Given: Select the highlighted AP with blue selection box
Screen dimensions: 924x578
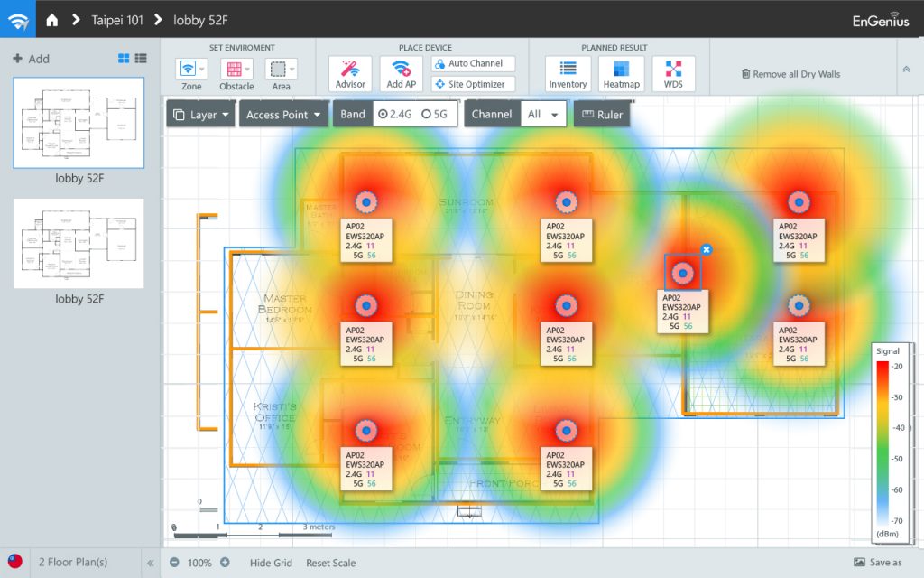Looking at the screenshot, I should coord(683,273).
